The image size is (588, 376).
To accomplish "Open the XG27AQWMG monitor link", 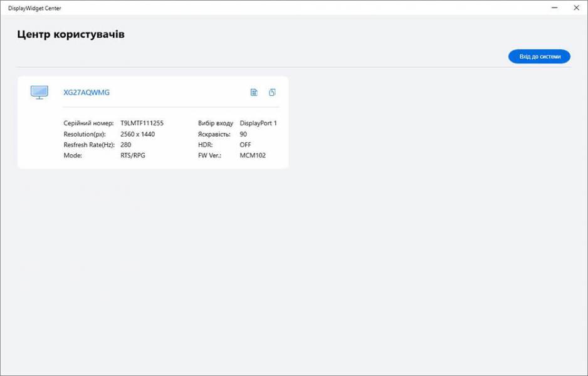I will (x=87, y=93).
